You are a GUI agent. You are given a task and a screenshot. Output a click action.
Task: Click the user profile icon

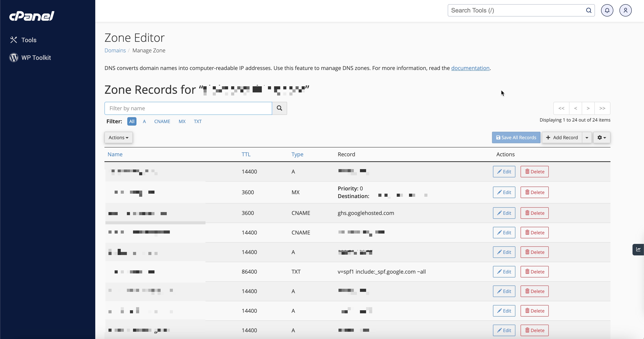tap(625, 10)
